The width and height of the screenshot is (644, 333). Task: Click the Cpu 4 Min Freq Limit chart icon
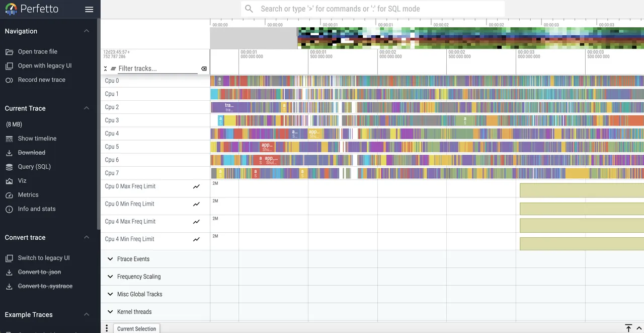(196, 239)
